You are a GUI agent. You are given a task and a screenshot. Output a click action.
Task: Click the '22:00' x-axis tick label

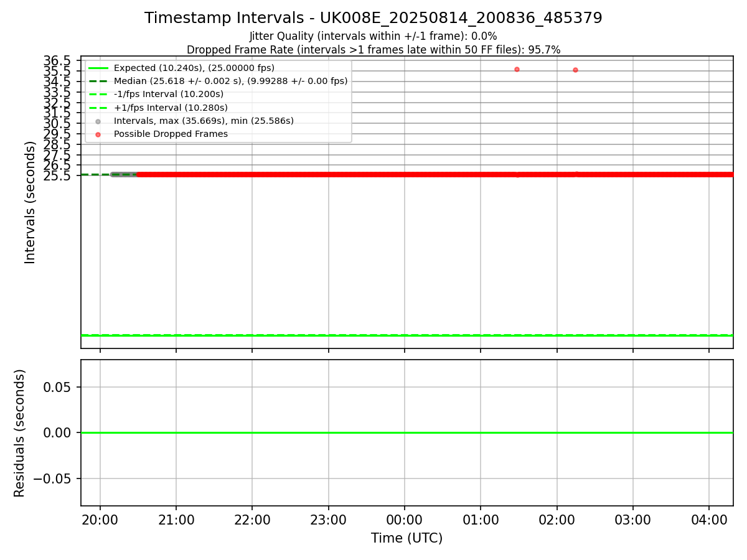pos(252,519)
